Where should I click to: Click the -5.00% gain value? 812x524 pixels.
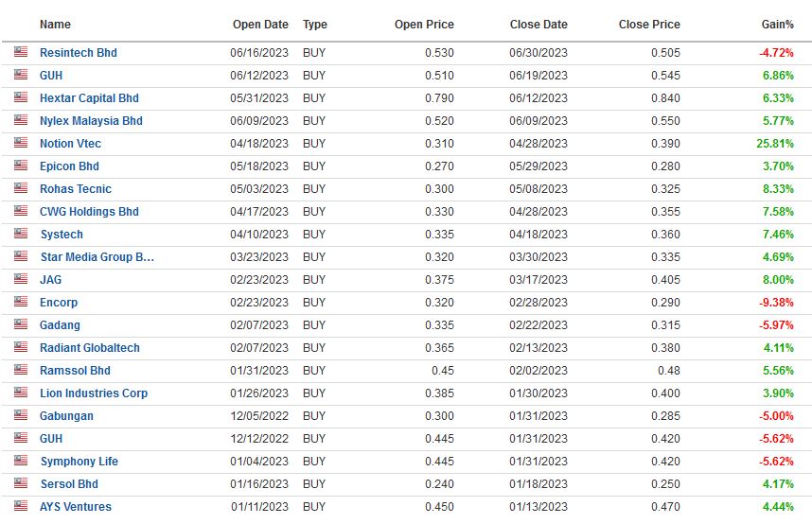click(x=776, y=416)
